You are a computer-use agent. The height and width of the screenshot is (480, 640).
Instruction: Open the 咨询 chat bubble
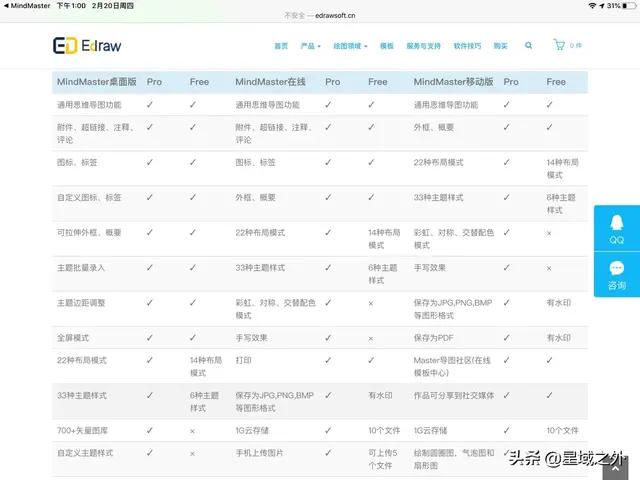click(x=617, y=275)
